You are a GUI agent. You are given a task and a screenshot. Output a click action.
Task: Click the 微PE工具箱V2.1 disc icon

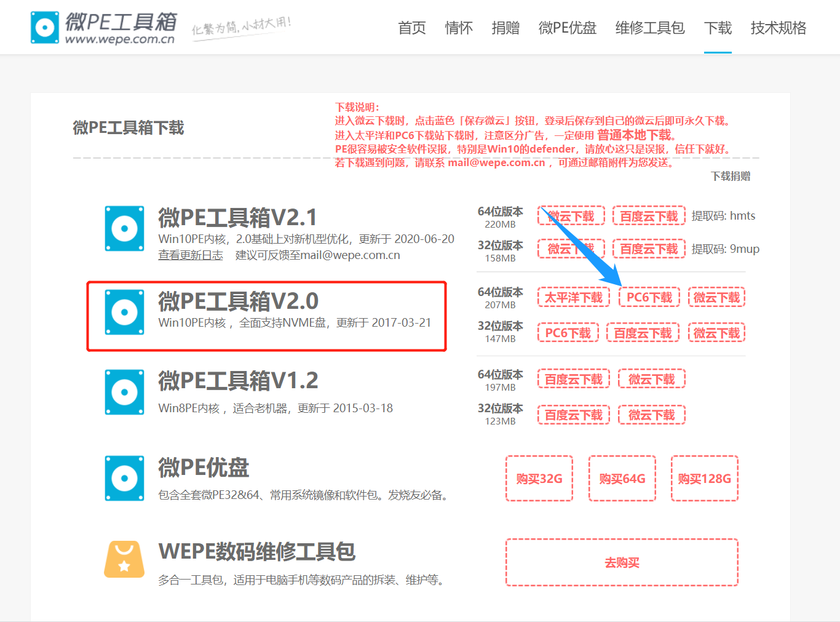pos(124,229)
